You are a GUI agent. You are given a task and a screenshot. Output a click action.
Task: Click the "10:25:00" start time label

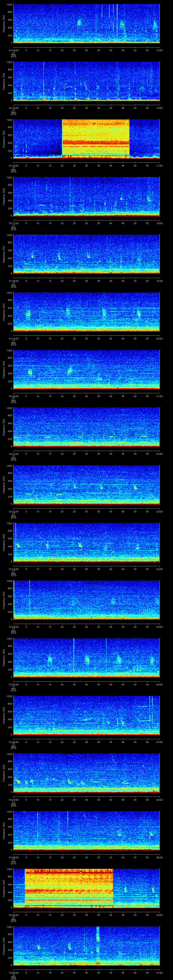click(x=13, y=684)
